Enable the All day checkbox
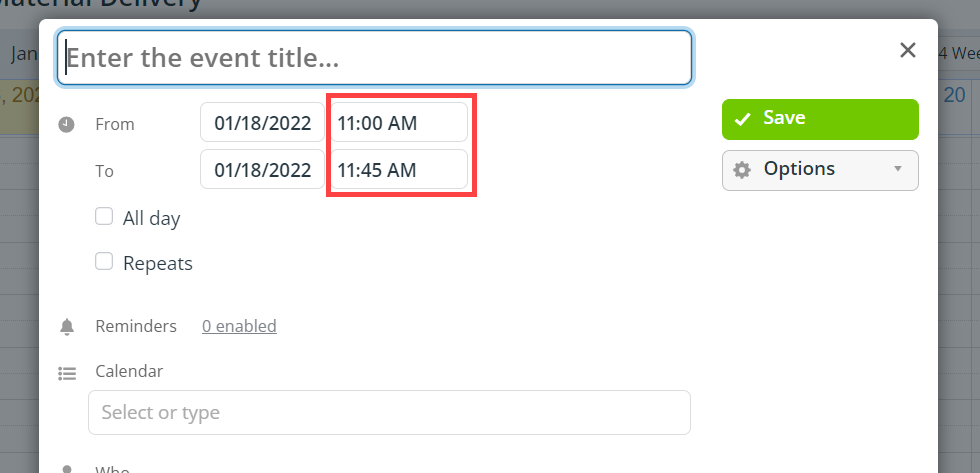 (x=104, y=216)
